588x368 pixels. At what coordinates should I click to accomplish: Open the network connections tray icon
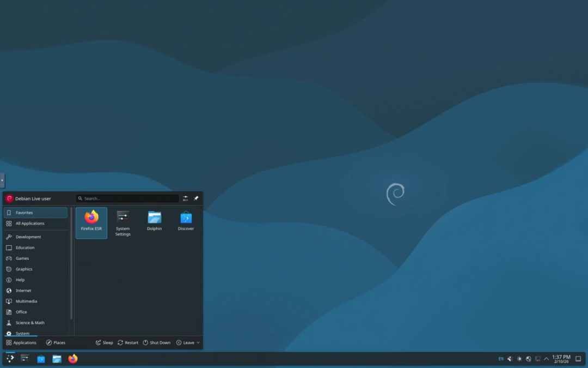528,359
